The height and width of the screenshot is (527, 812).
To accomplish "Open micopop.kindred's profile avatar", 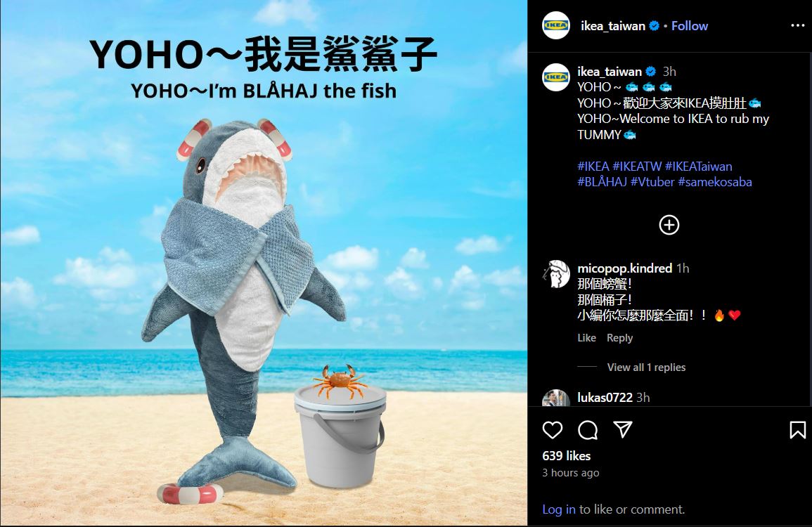I will pyautogui.click(x=555, y=274).
